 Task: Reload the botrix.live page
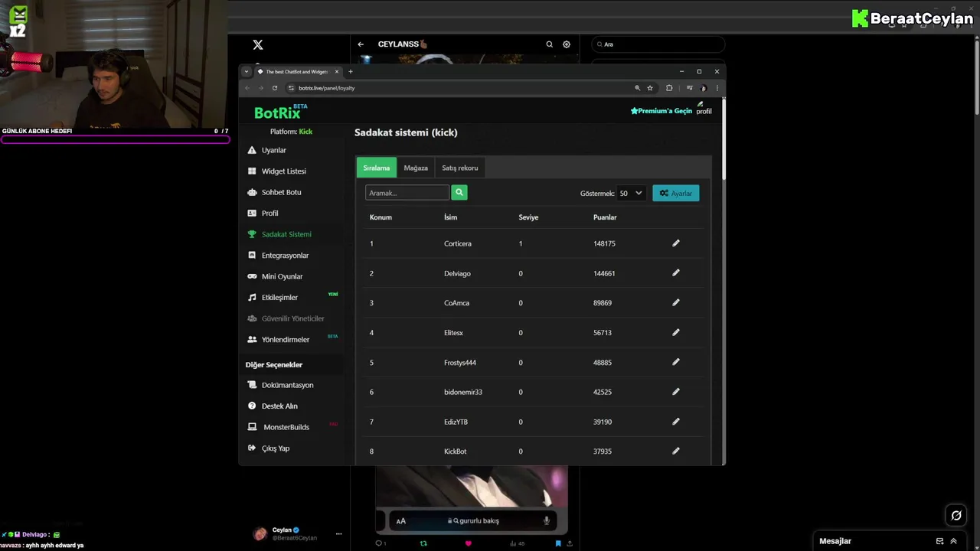[275, 88]
